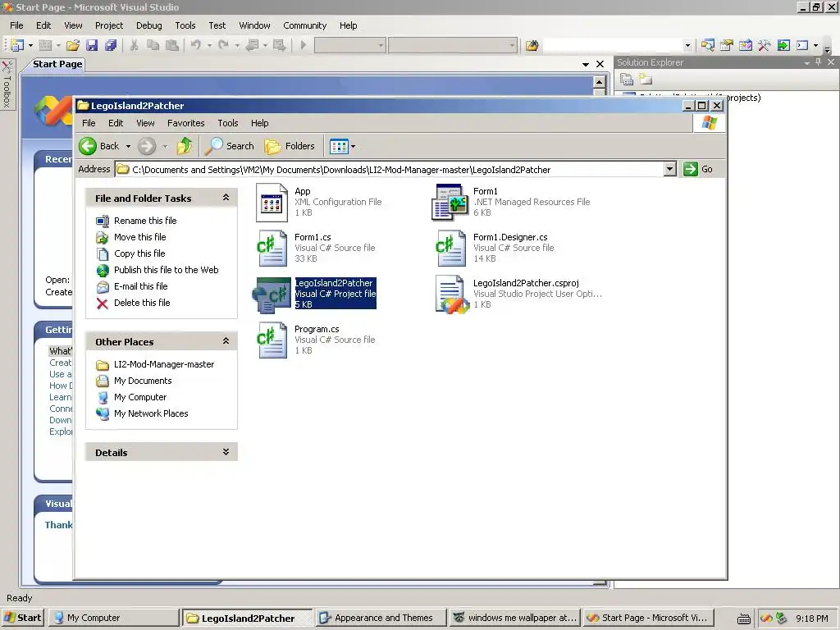Switch to My Computer taskbar button

tap(113, 618)
